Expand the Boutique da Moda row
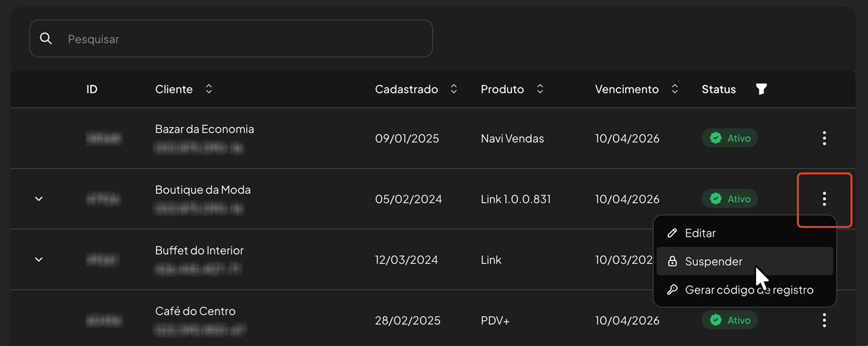The height and width of the screenshot is (346, 868). (x=39, y=199)
